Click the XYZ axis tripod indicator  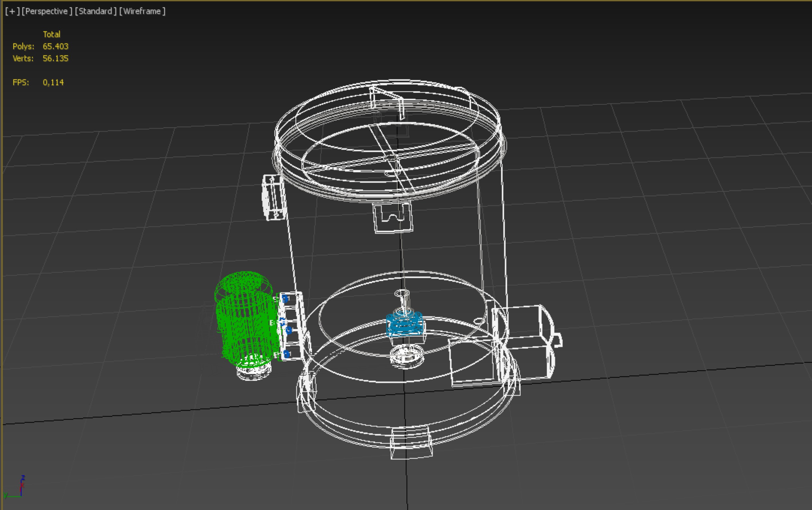click(15, 487)
